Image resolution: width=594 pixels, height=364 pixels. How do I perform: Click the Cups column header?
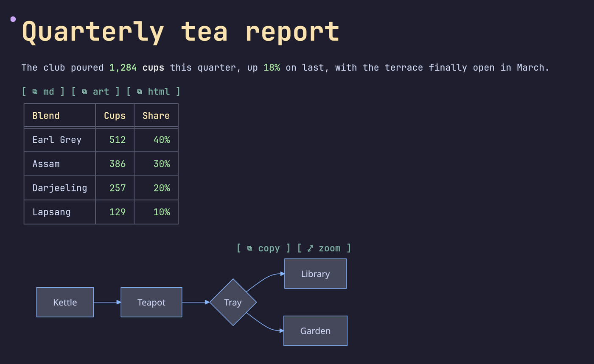pos(115,115)
